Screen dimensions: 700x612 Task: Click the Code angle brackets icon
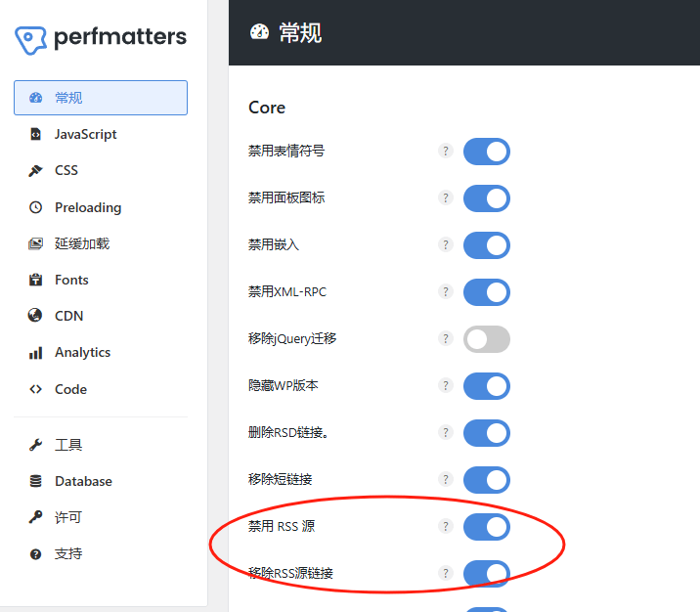click(36, 389)
